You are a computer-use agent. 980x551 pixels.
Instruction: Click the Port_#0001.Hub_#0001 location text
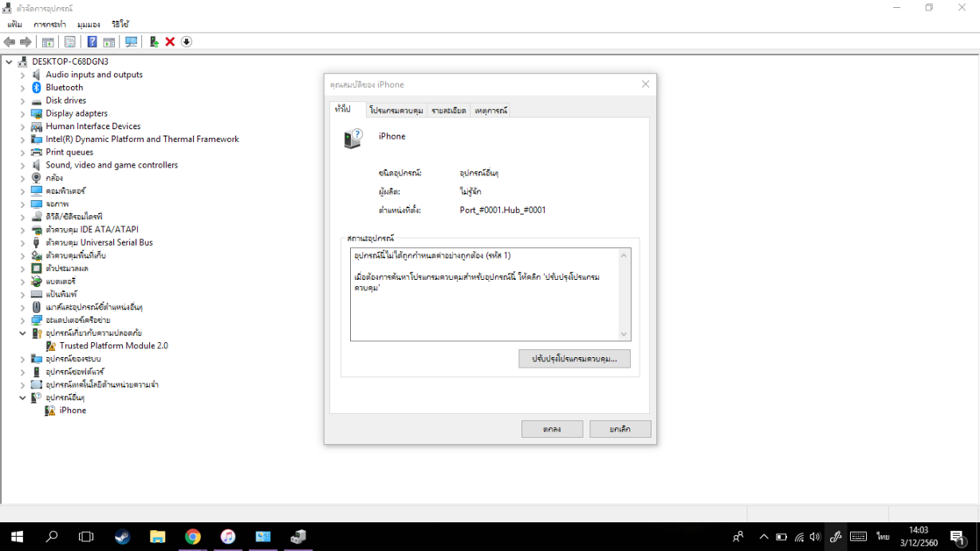click(503, 211)
